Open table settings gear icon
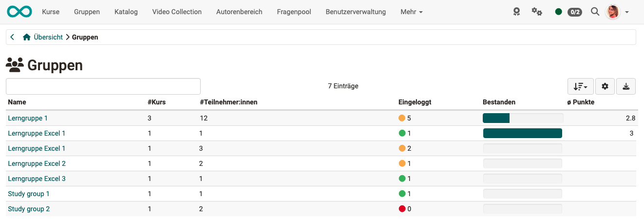 pyautogui.click(x=605, y=86)
